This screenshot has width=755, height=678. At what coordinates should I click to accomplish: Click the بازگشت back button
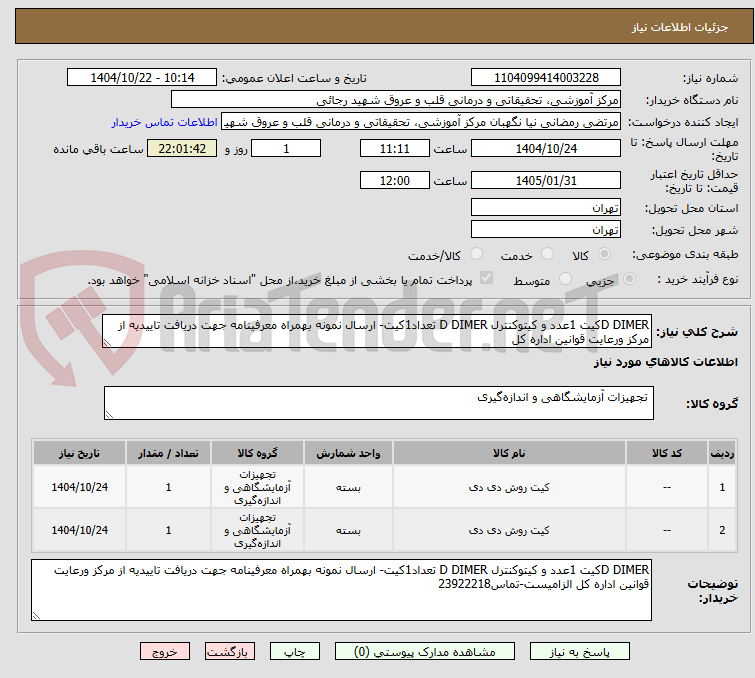pyautogui.click(x=230, y=652)
